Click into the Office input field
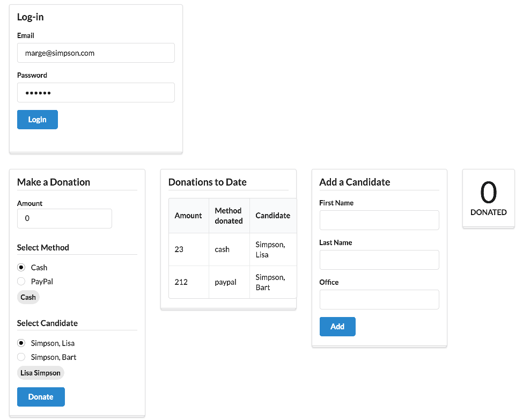Screen dimensions: 523x420 [x=379, y=300]
